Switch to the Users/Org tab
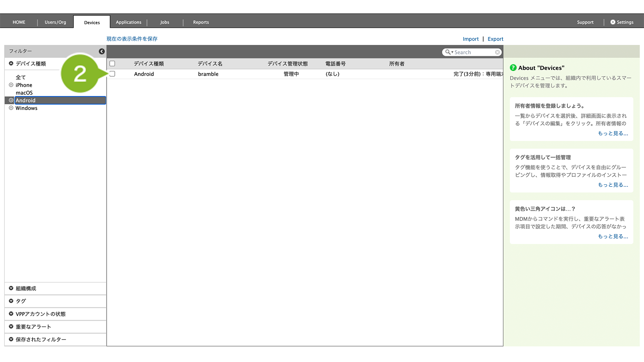Viewport: 644px width, 362px height. (x=55, y=22)
